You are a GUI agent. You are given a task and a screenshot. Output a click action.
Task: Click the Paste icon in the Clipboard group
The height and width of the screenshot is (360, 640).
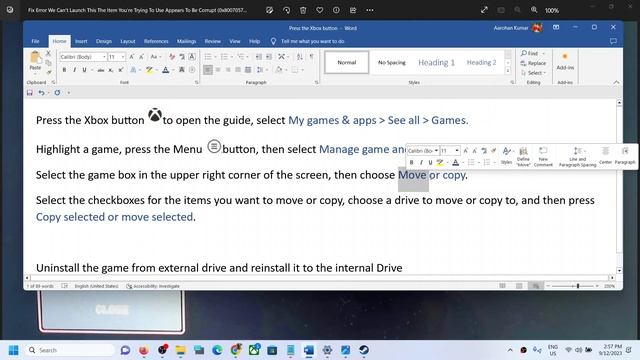35,58
